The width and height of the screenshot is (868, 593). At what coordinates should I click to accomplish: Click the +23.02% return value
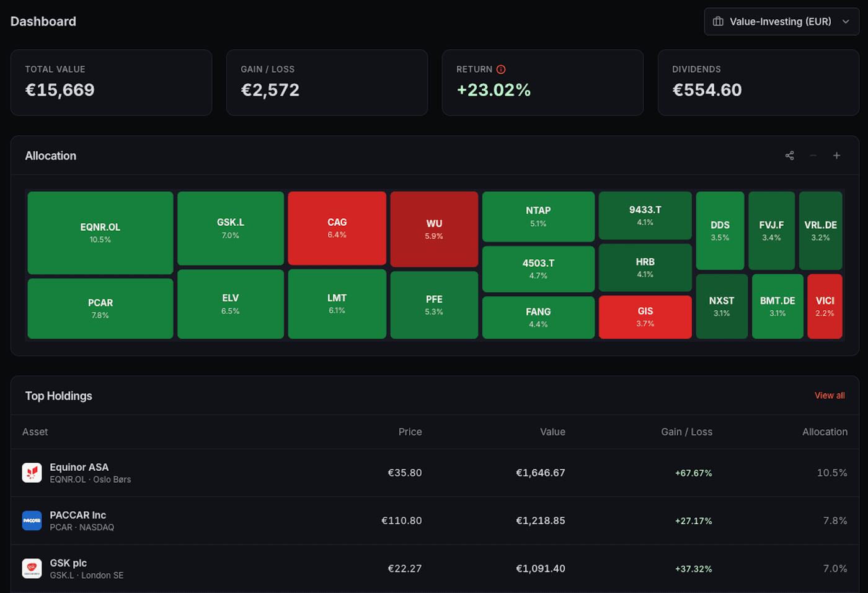(x=494, y=90)
